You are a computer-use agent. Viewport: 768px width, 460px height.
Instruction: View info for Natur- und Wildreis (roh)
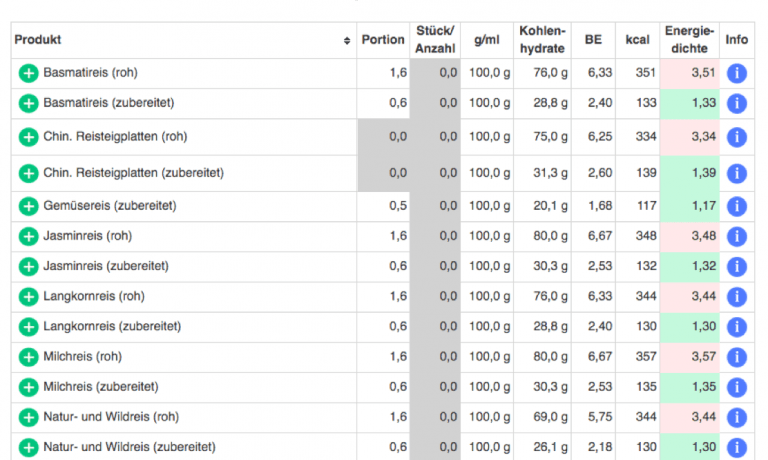737,417
